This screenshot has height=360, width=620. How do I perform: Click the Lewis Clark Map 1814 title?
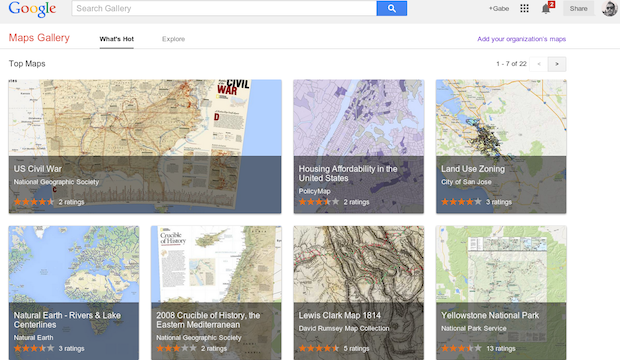tap(340, 315)
